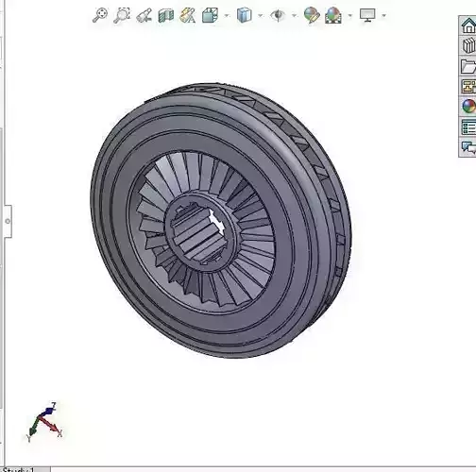Open the Appearances and Scenes color-ball tab
Image resolution: width=476 pixels, height=472 pixels.
coord(468,107)
